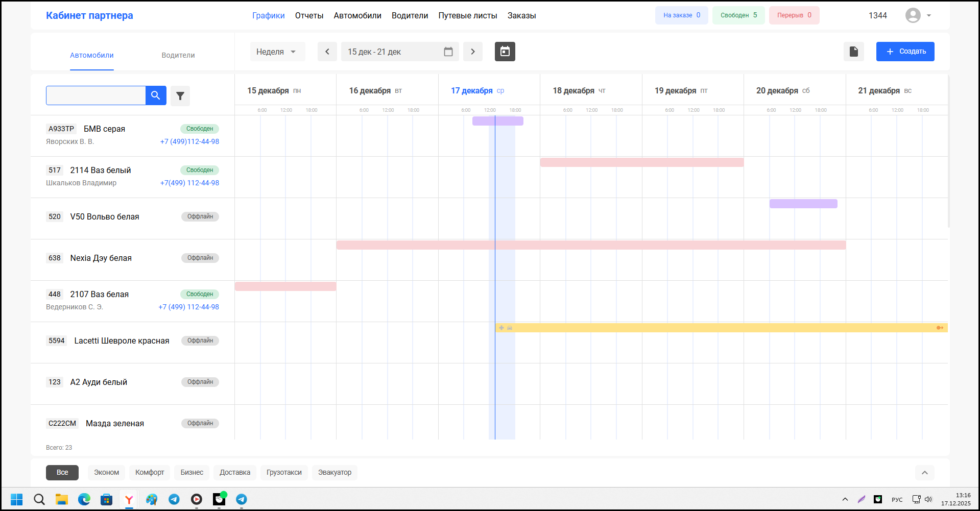Open the Неделя period dropdown

[x=277, y=52]
